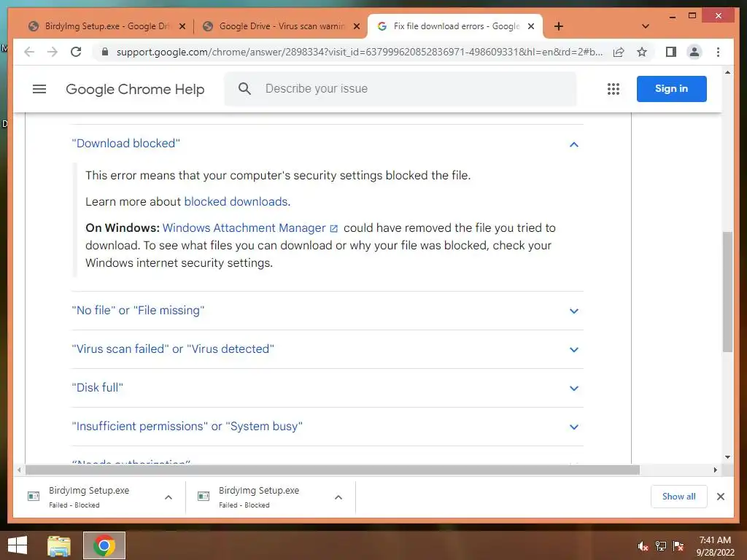This screenshot has height=560, width=747.
Task: Open the Chrome side panel icon
Action: [671, 52]
